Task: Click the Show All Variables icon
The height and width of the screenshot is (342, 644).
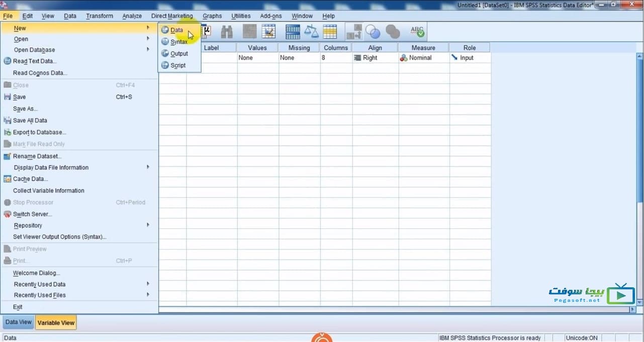Action: click(393, 32)
